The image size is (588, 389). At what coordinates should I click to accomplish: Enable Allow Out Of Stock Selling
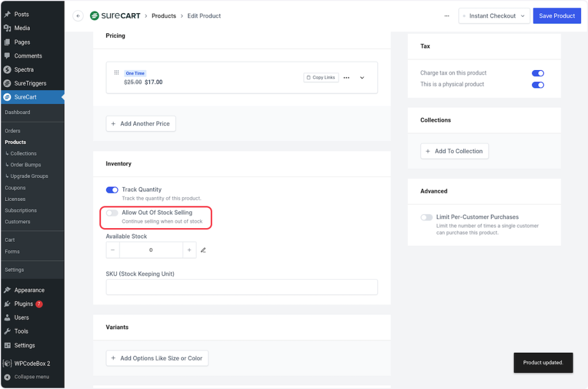tap(112, 213)
